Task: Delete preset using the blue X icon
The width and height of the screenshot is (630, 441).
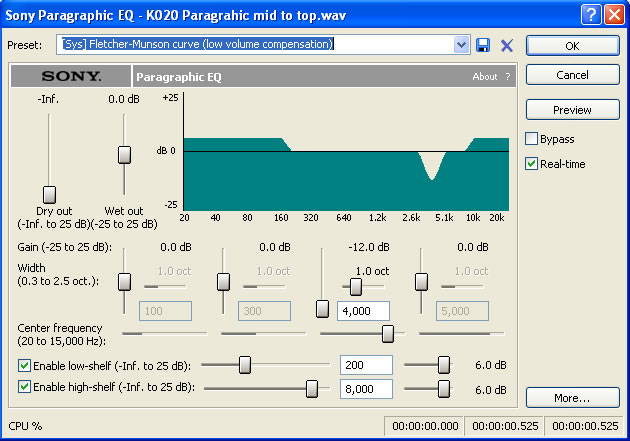Action: [x=507, y=45]
